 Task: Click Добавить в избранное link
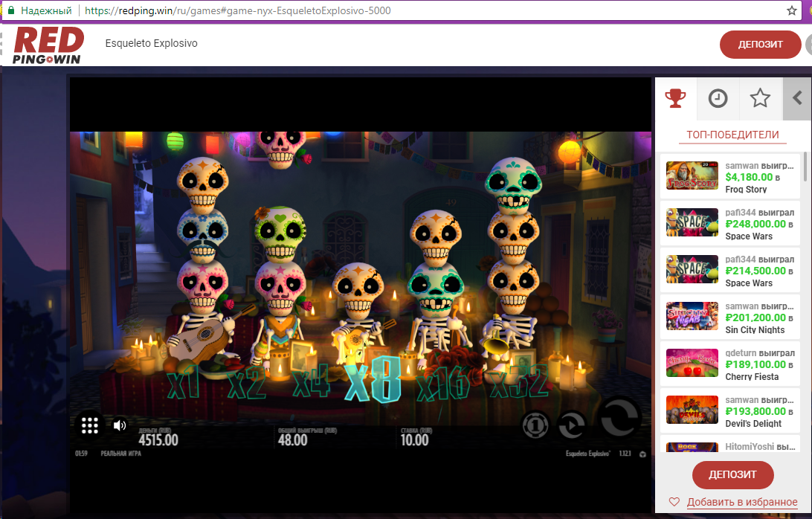(742, 502)
